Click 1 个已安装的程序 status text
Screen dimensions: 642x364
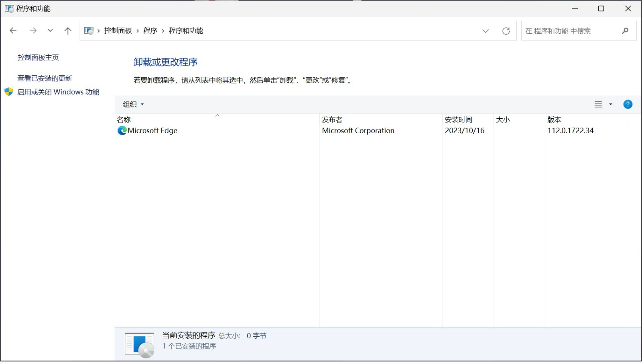tap(189, 346)
